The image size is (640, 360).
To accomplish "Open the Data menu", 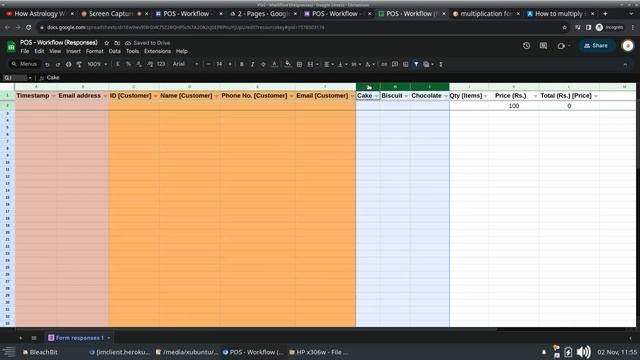I will [115, 51].
